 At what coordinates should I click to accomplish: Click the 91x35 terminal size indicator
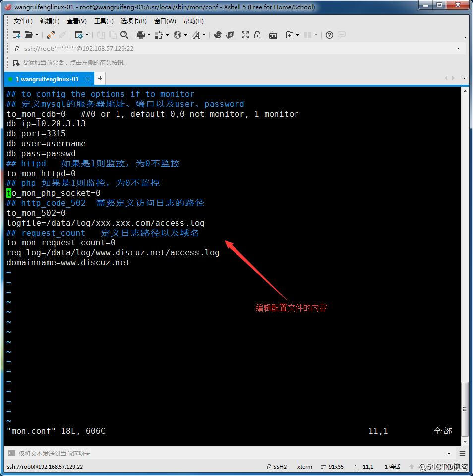pos(332,466)
